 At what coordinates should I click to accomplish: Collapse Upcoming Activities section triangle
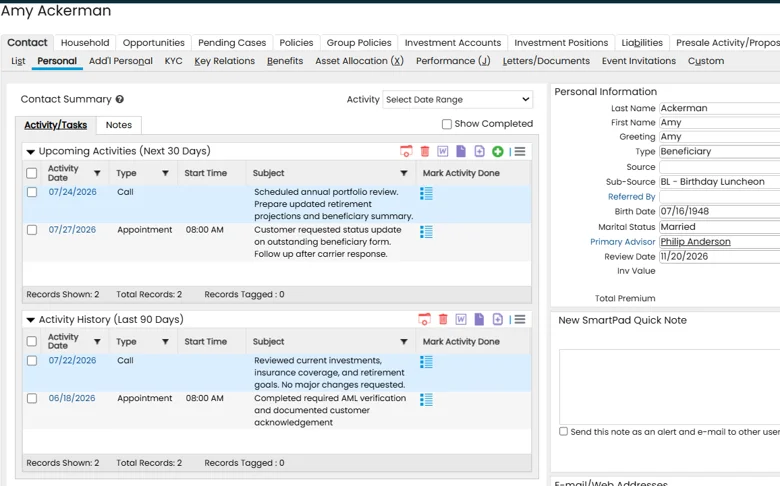[x=30, y=152]
